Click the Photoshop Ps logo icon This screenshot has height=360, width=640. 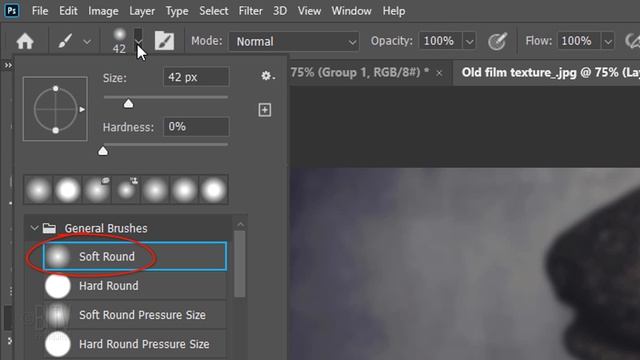(x=12, y=11)
